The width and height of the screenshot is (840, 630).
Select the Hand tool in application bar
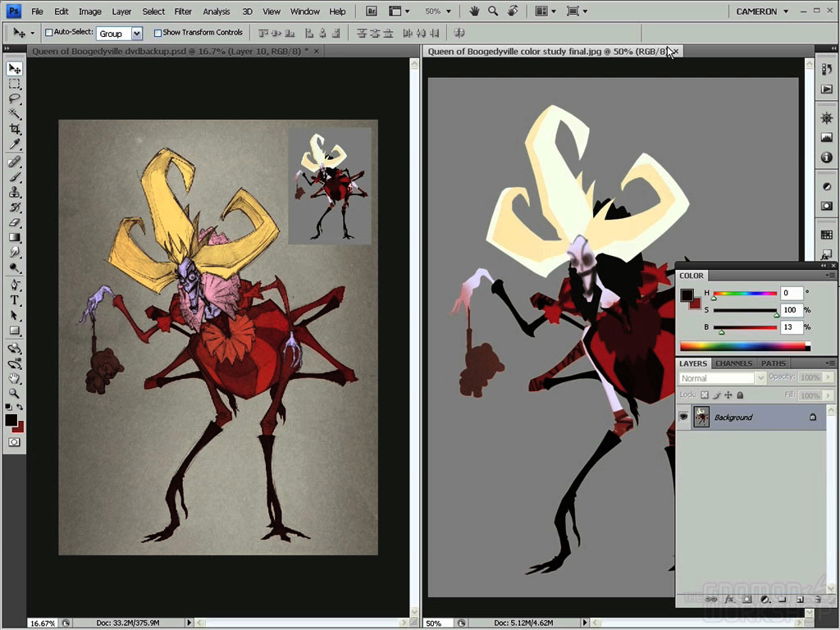(x=474, y=11)
